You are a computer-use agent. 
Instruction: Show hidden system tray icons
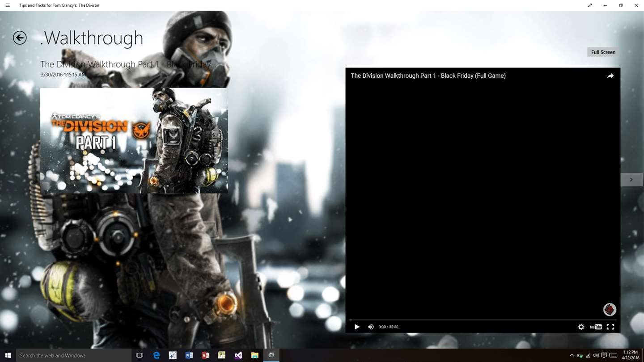[x=572, y=355]
